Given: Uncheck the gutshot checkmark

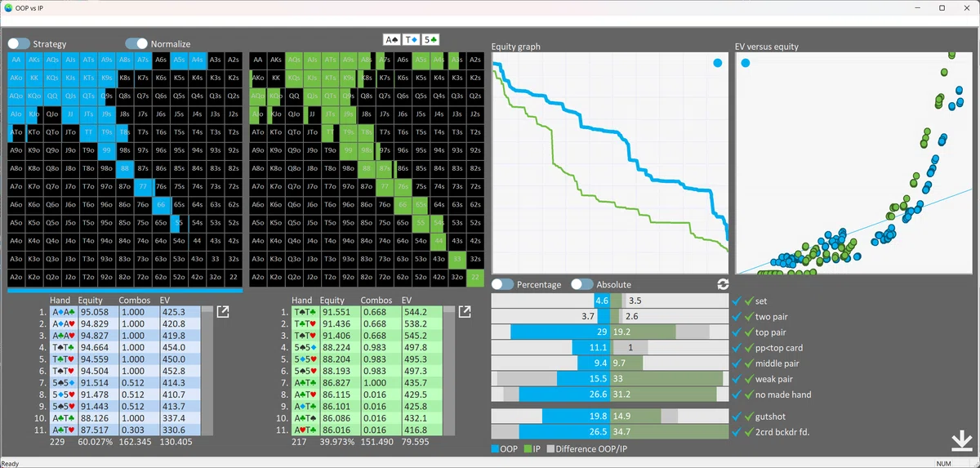Looking at the screenshot, I should pyautogui.click(x=737, y=417).
